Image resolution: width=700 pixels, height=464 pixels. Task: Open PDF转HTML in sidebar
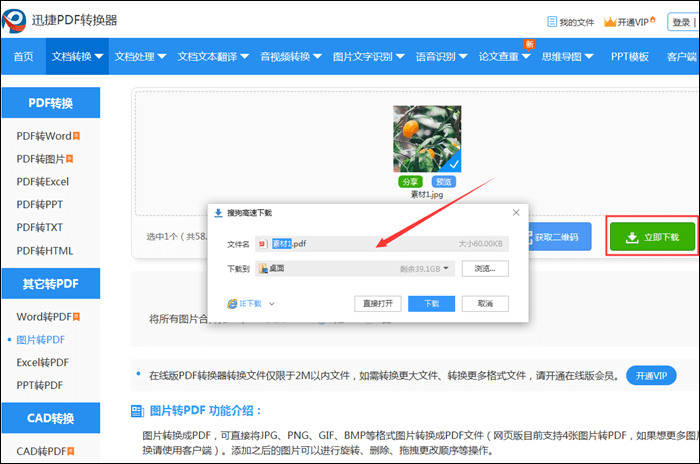pos(45,251)
